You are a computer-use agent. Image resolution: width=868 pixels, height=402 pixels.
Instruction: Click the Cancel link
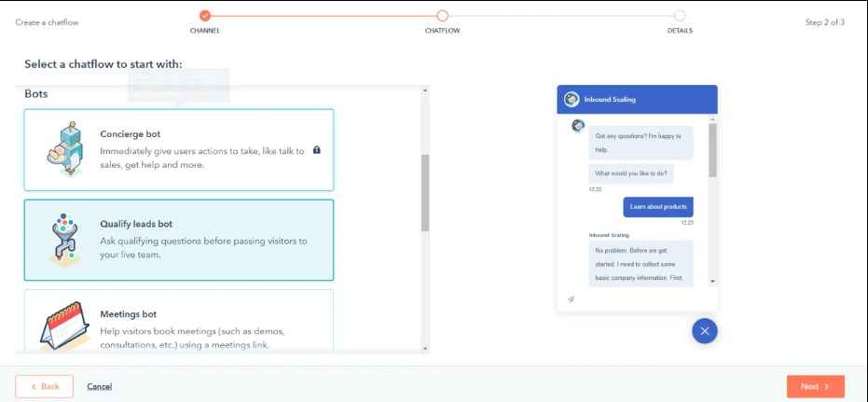(100, 386)
